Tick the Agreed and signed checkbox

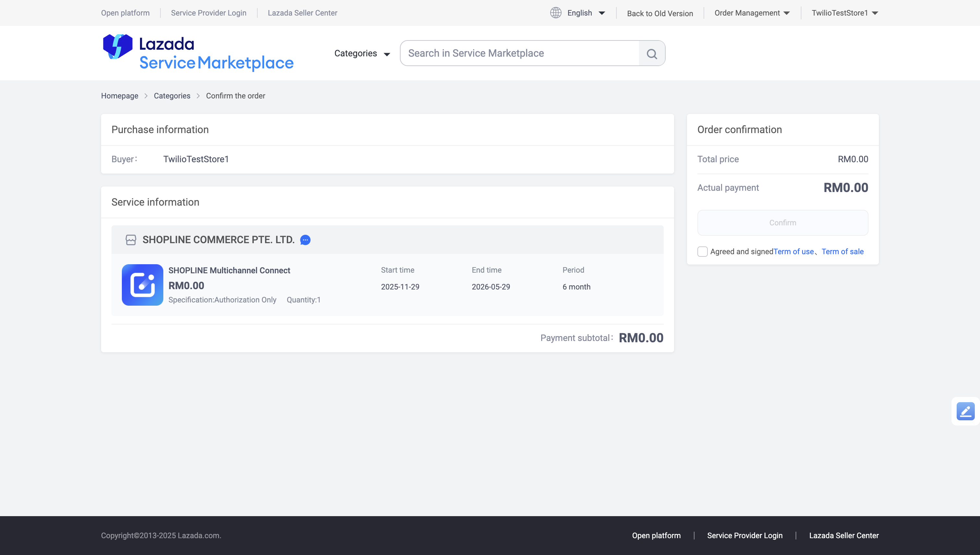702,252
